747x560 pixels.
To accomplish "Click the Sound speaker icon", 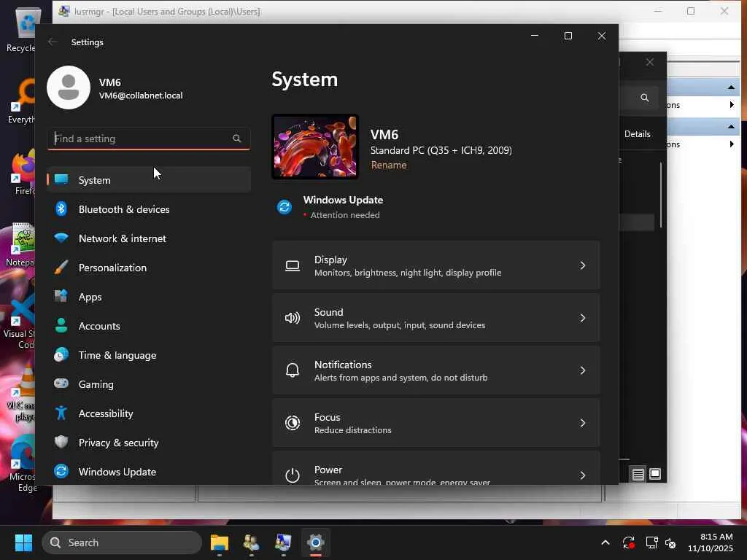I will [x=293, y=318].
